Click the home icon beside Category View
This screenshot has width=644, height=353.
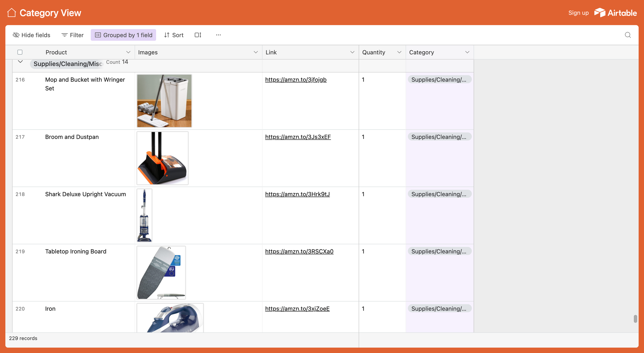[x=12, y=13]
